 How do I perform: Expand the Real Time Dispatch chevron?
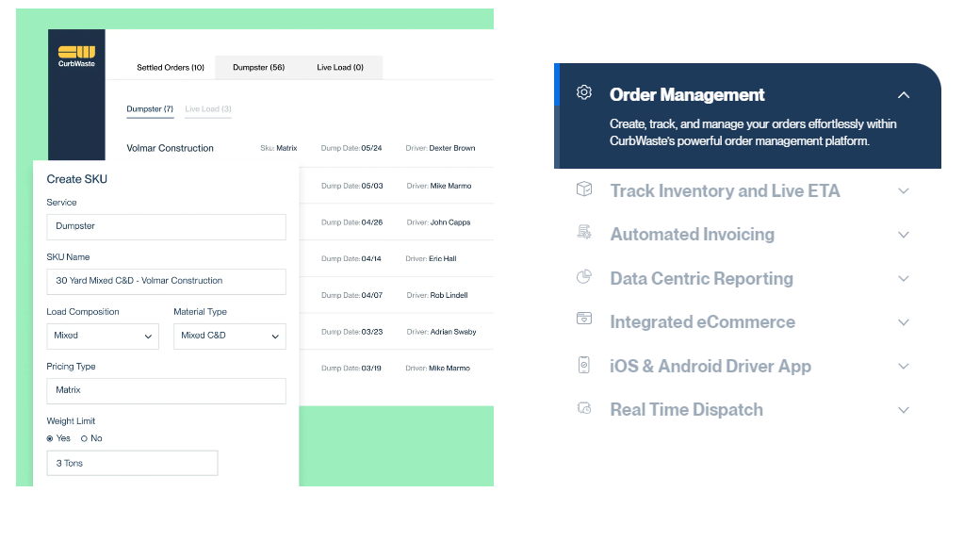click(x=903, y=410)
